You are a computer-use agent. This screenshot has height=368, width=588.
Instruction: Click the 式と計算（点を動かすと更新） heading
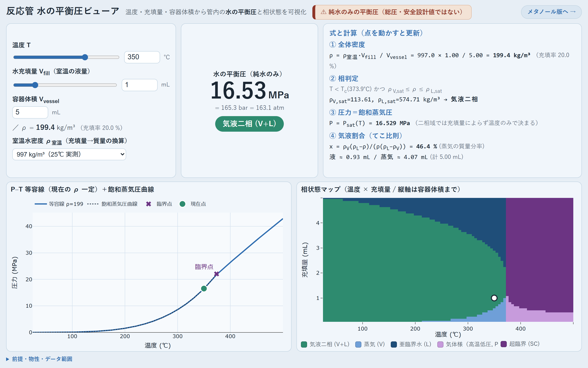[x=376, y=33]
